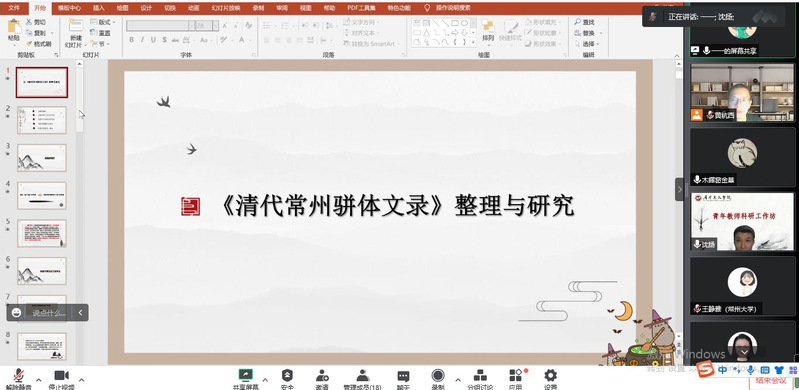The width and height of the screenshot is (799, 390).
Task: Click the red 结束会议 end meeting button
Action: click(x=770, y=381)
